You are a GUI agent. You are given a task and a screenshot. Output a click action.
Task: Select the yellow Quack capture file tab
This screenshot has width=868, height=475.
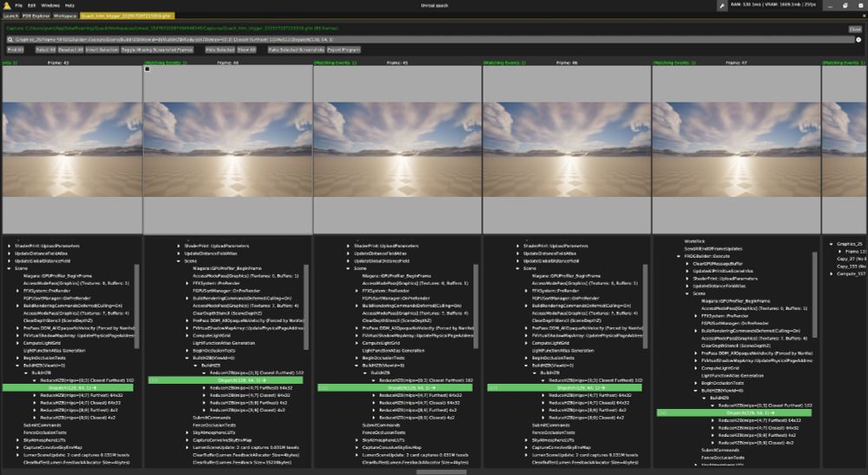pyautogui.click(x=128, y=16)
